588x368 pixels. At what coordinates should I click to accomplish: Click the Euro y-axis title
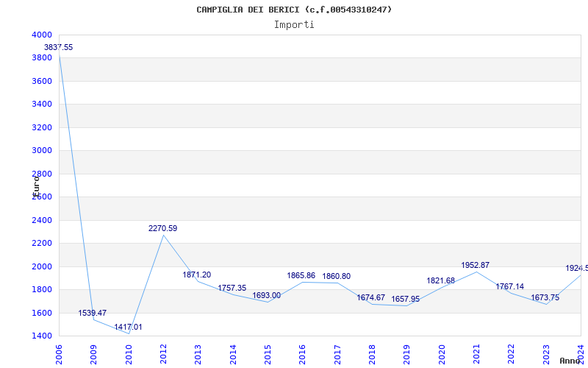(36, 185)
